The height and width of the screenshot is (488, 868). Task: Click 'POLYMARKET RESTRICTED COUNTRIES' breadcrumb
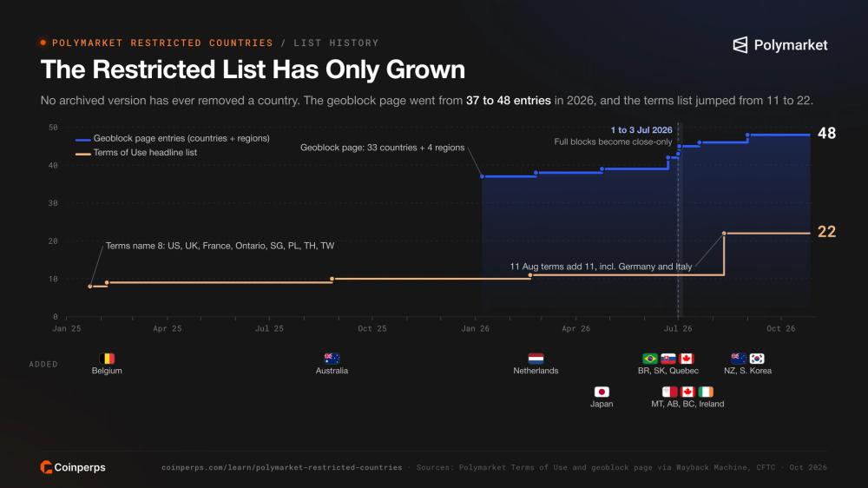[163, 43]
